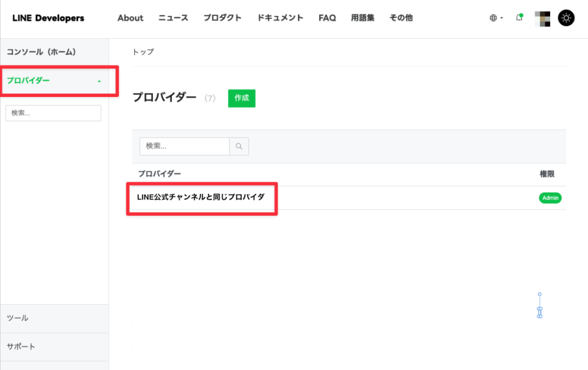
Task: Go to the ドキュメント page
Action: [280, 18]
